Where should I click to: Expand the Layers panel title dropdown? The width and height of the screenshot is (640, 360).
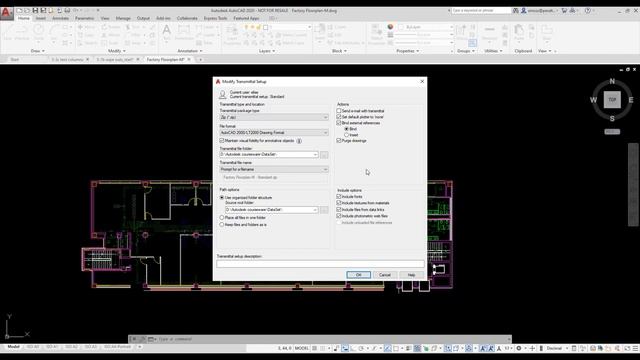coord(267,51)
